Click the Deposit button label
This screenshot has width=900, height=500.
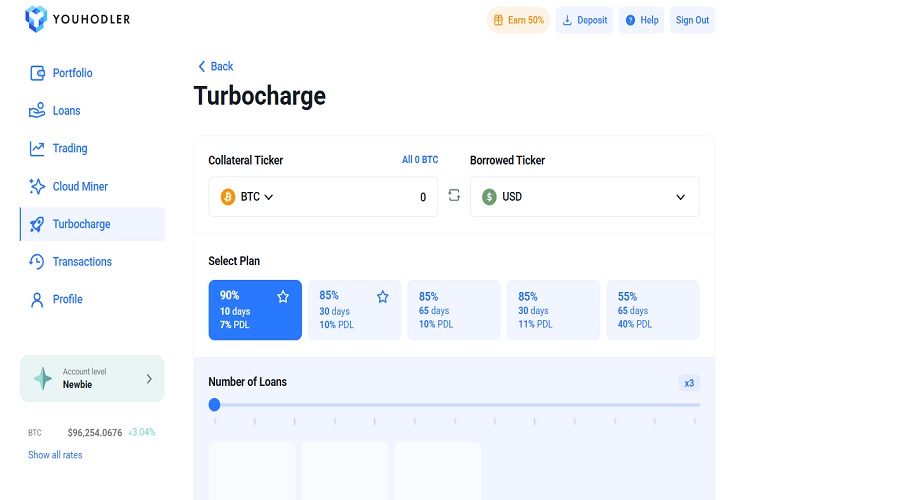592,20
